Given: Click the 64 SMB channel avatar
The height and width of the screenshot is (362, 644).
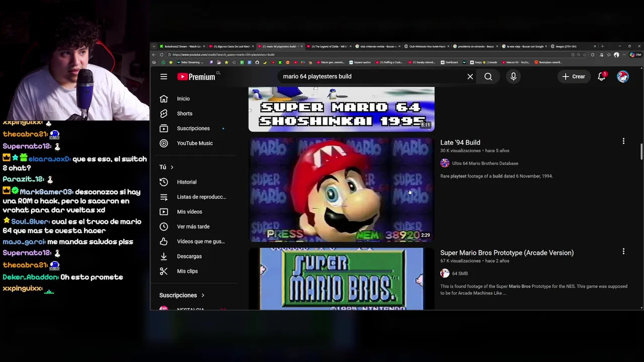Looking at the screenshot, I should point(445,273).
